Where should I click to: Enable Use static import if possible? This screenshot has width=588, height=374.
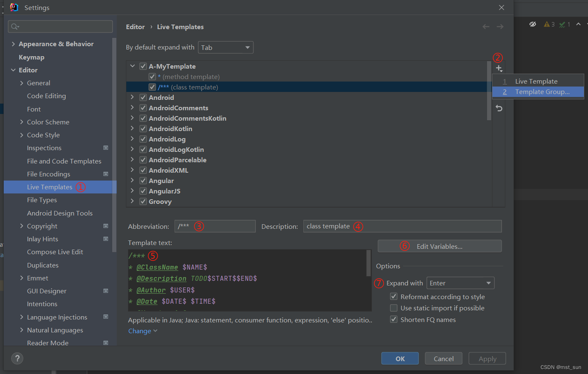click(x=394, y=308)
